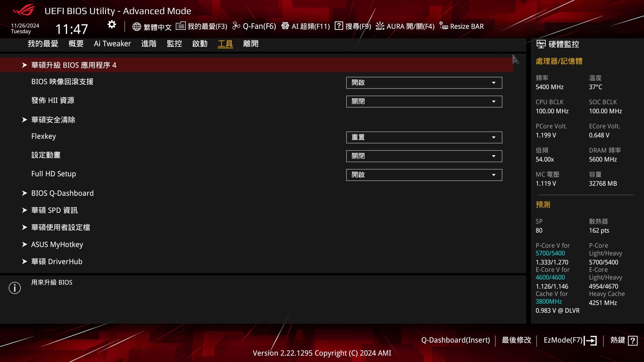
Task: Open BIOS 映像回滾支援 dropdown
Action: pos(424,83)
